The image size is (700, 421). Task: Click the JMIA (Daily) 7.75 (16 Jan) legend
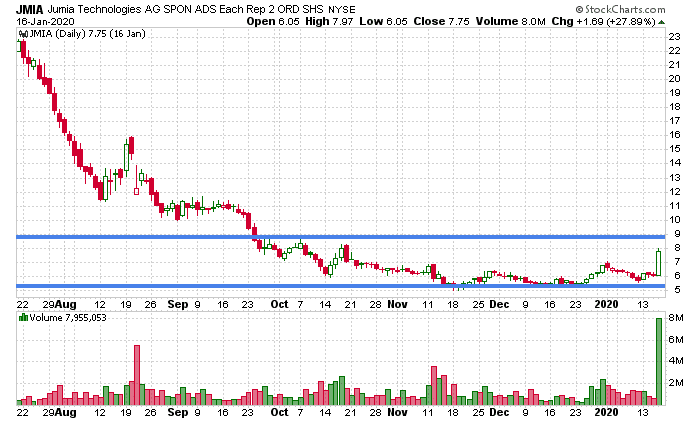87,34
